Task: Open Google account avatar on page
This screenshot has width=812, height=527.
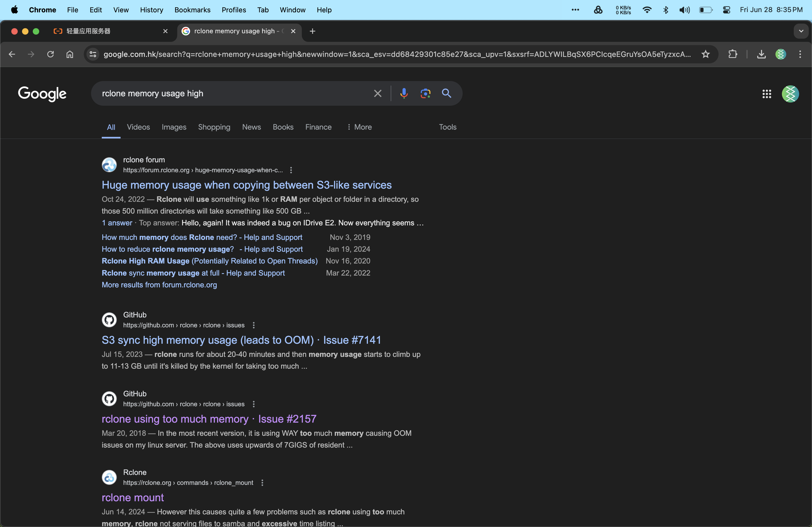Action: (x=790, y=94)
